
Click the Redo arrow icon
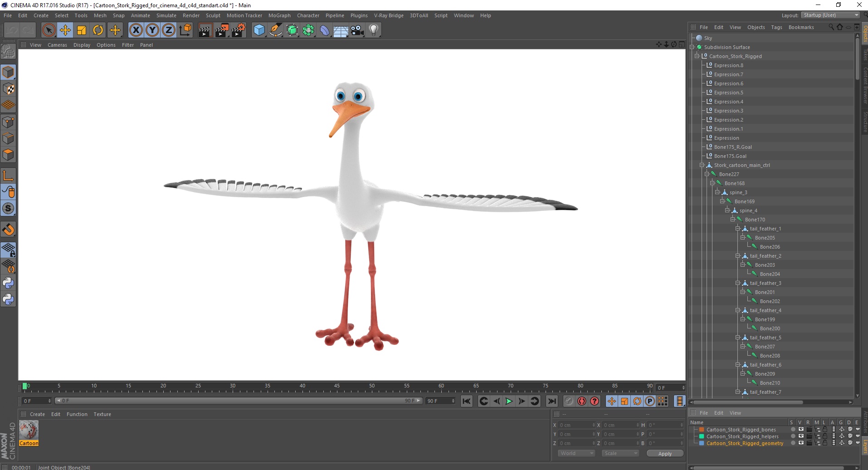[x=28, y=30]
